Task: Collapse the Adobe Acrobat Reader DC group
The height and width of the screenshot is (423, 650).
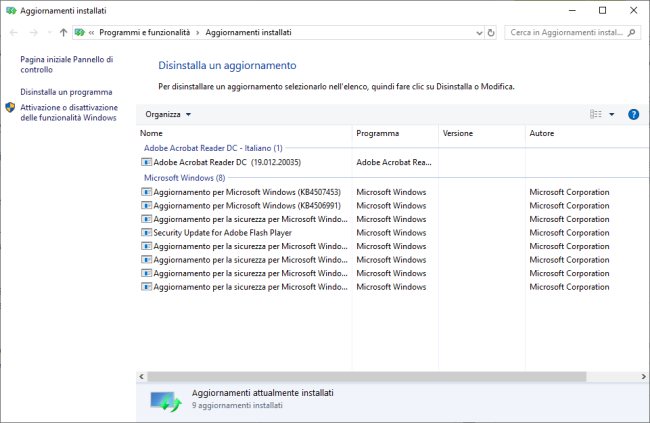Action: pos(213,147)
